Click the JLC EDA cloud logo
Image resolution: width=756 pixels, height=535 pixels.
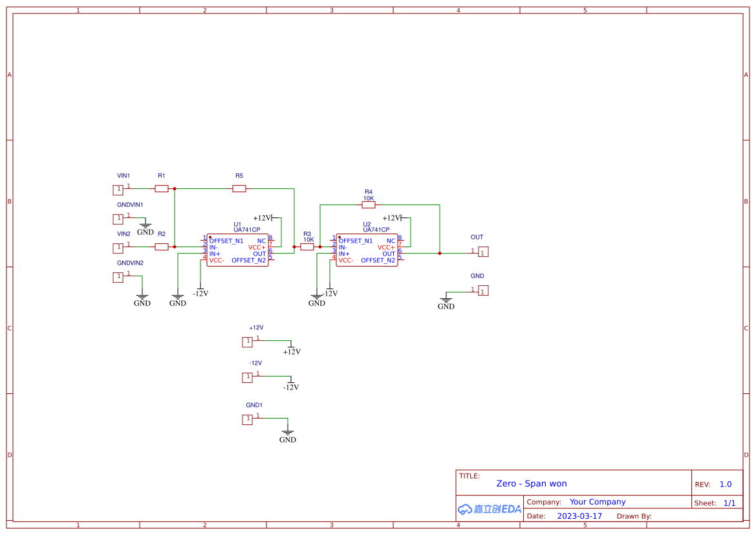point(489,509)
